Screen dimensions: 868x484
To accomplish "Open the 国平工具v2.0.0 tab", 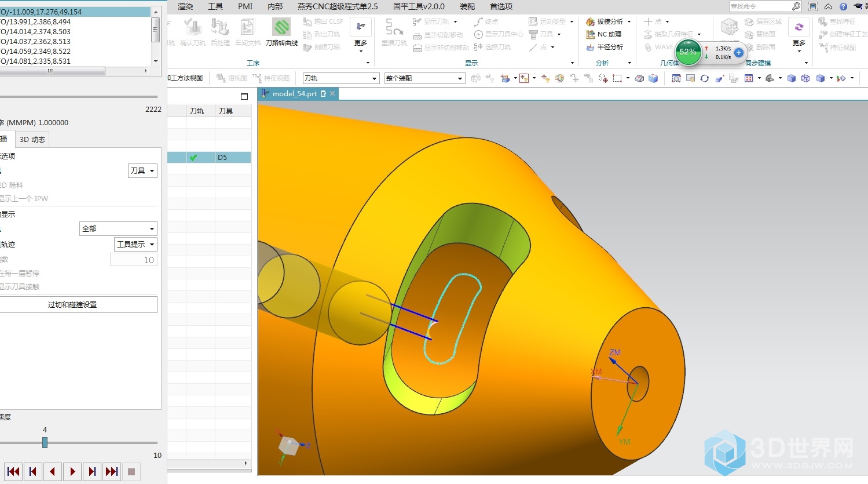I will [419, 6].
